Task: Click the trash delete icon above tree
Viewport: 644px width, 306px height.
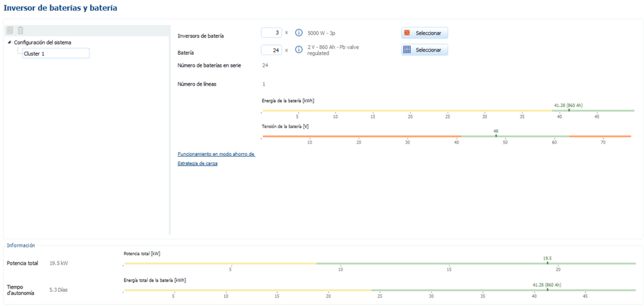Action: pyautogui.click(x=20, y=30)
